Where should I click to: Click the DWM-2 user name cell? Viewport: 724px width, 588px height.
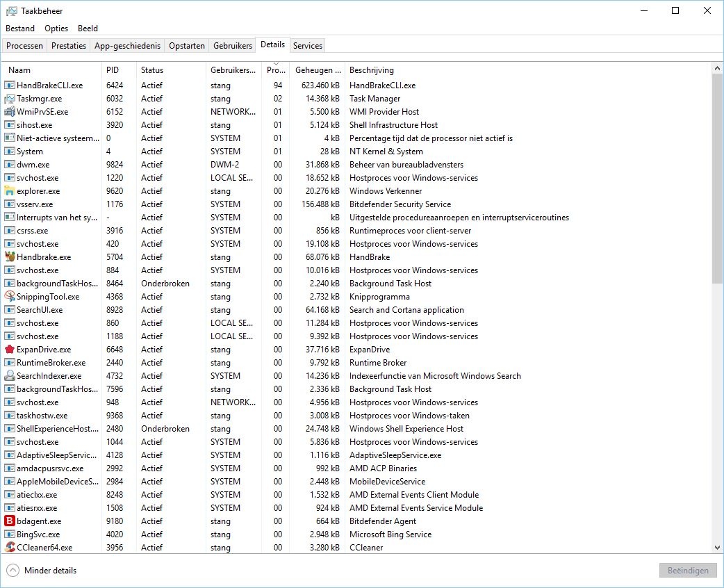pos(225,165)
